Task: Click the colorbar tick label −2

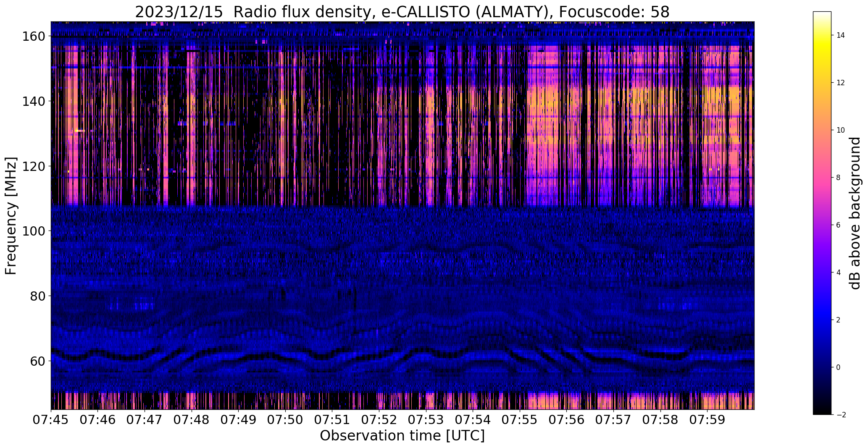Action: pos(841,415)
